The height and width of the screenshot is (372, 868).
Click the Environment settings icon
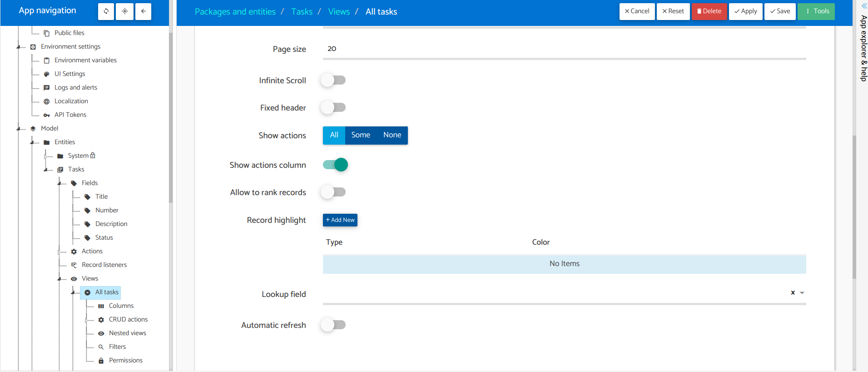pyautogui.click(x=33, y=47)
